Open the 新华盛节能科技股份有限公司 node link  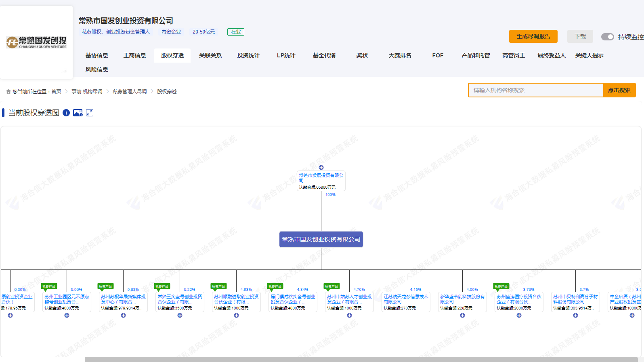(462, 299)
